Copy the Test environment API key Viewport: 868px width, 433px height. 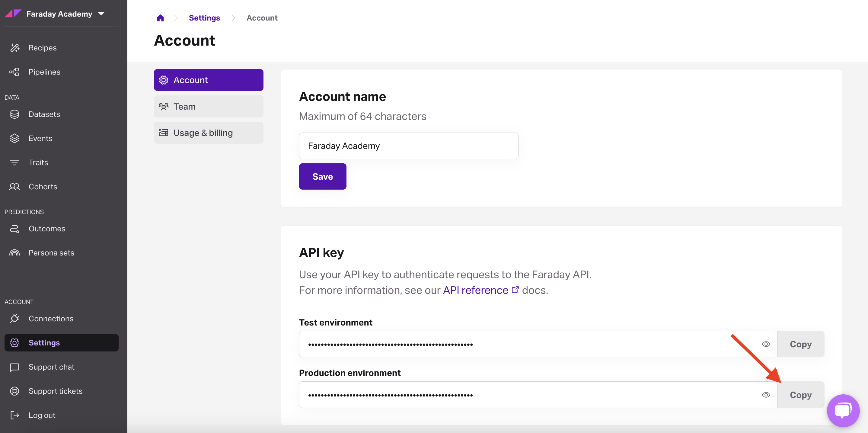800,344
